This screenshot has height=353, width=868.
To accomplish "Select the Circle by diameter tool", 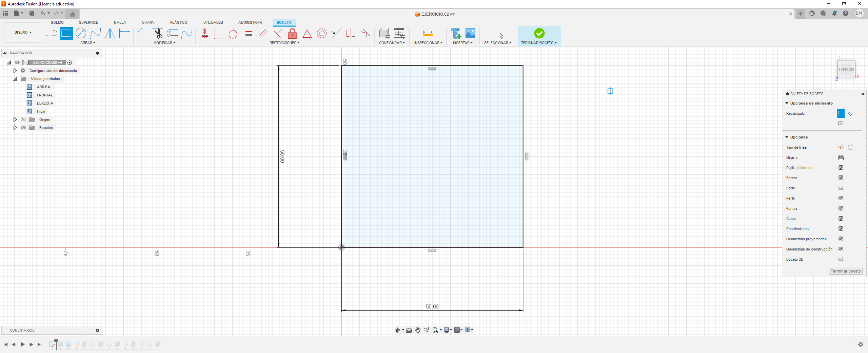I will [x=81, y=33].
